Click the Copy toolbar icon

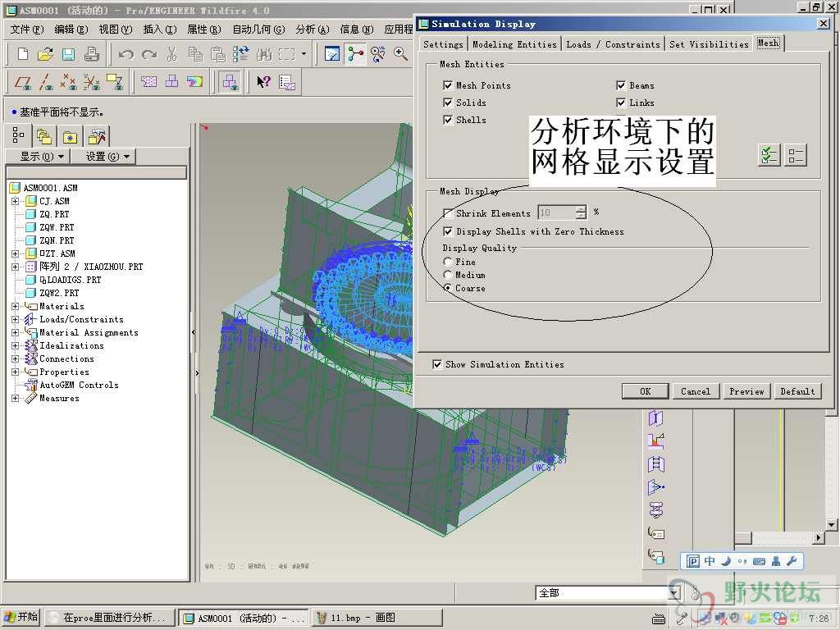click(195, 54)
